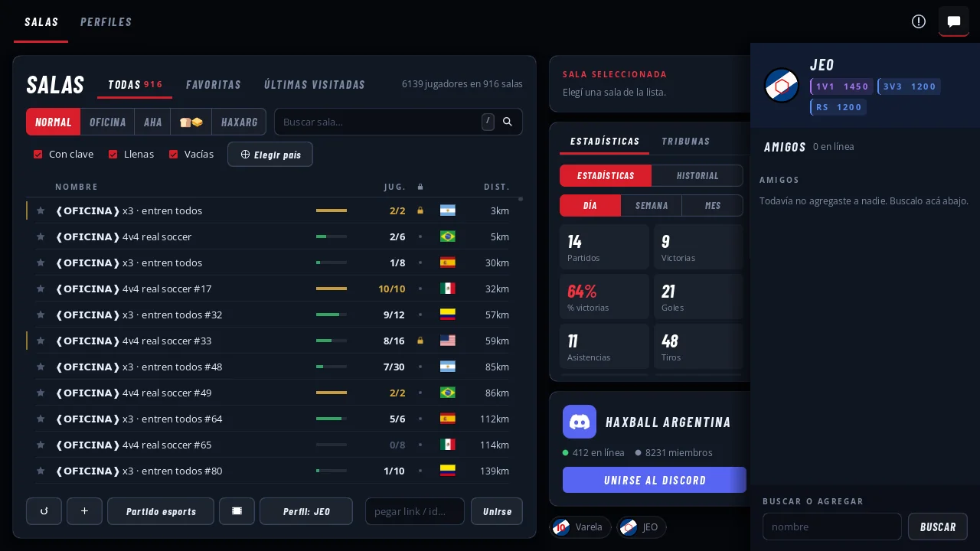980x551 pixels.
Task: Click the 'DIST.' column header
Action: click(497, 187)
